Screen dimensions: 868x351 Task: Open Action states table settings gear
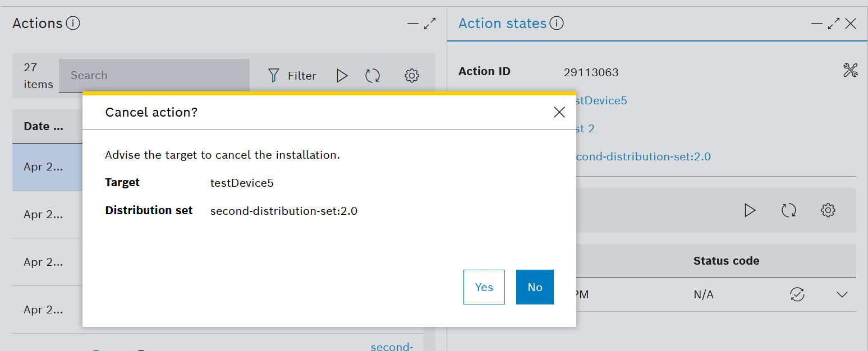[828, 210]
